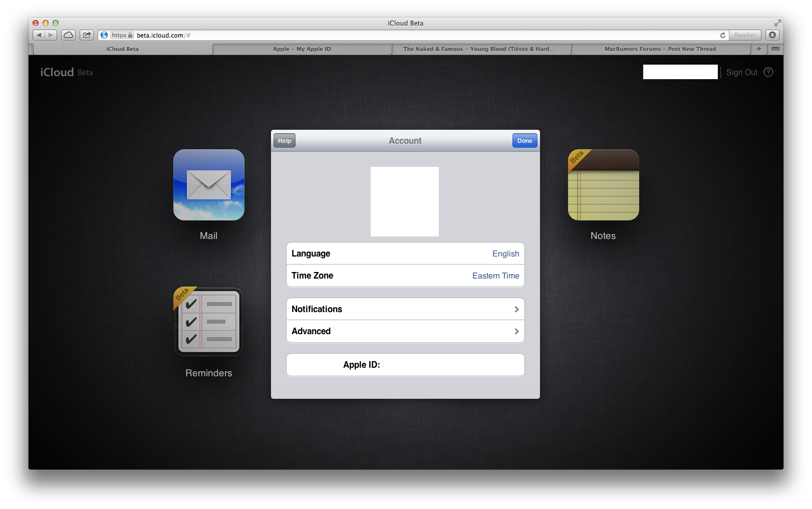Screen dimensions: 812x509
Task: Click the Sign Out link
Action: point(742,72)
